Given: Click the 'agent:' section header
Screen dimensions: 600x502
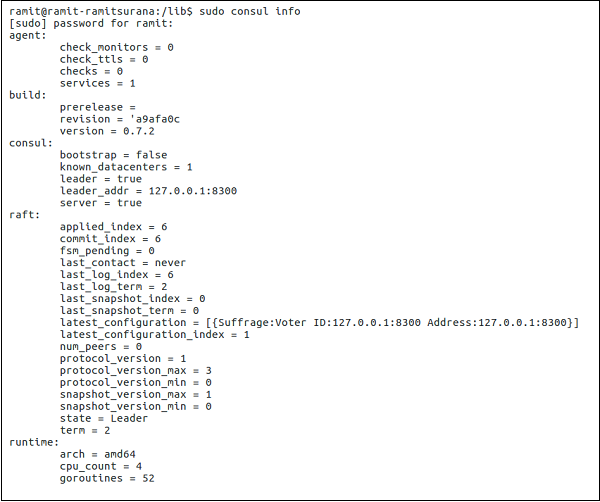Looking at the screenshot, I should [26, 35].
